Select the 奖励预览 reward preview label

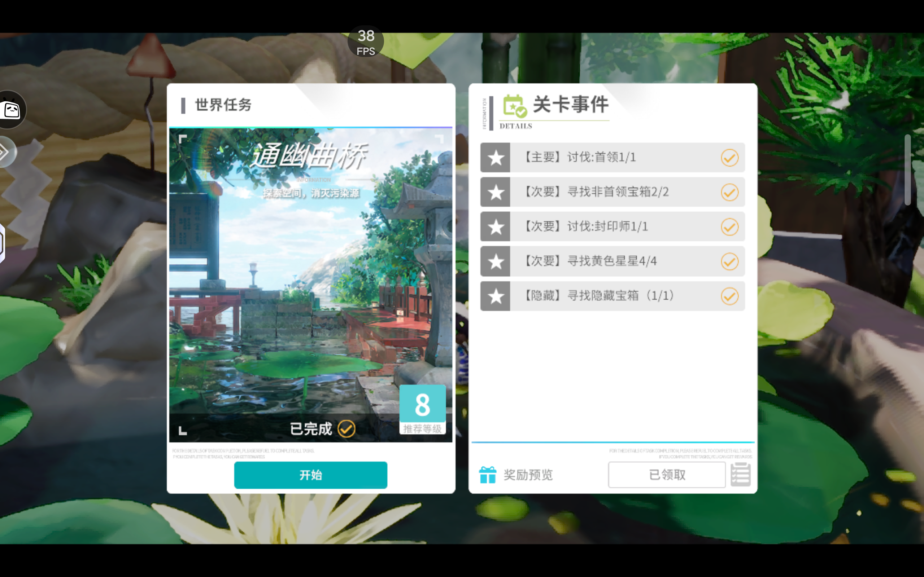click(528, 475)
